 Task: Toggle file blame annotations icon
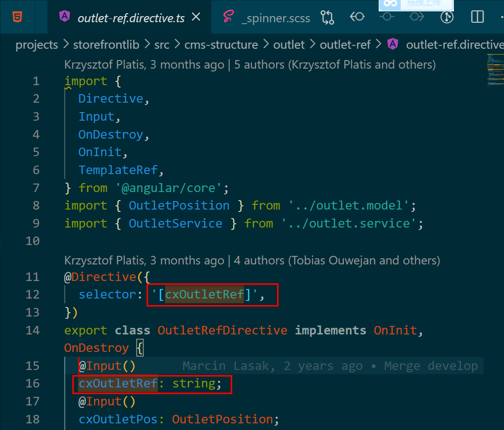(447, 17)
